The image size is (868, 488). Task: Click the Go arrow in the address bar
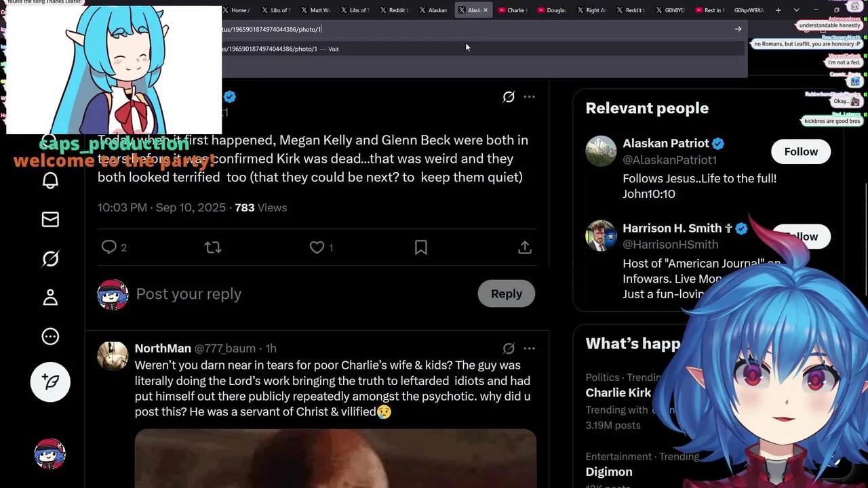point(738,29)
